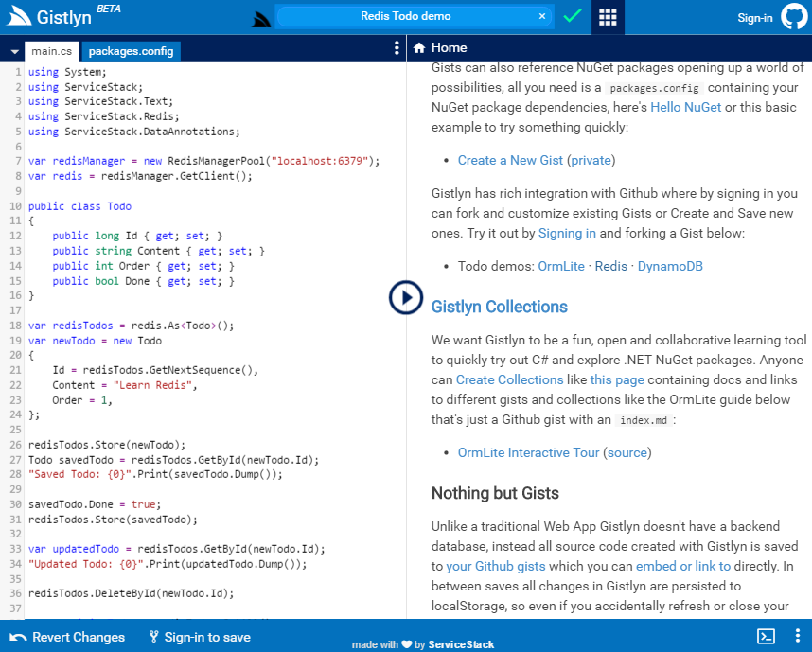The image size is (812, 652).
Task: Expand the file list dropdown arrow
Action: coord(14,51)
